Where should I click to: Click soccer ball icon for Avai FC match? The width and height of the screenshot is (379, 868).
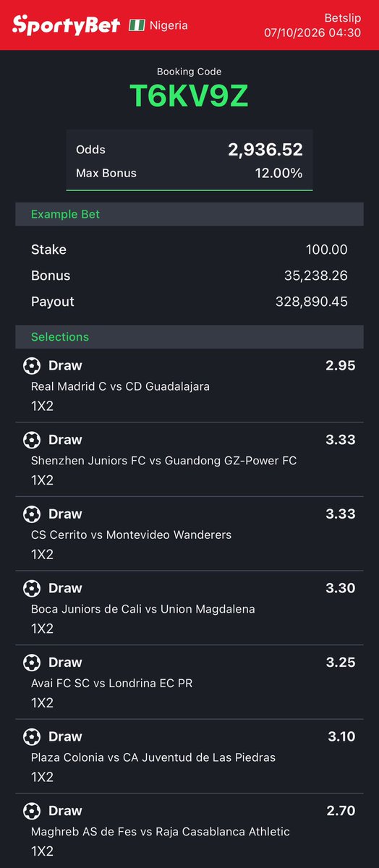32,663
